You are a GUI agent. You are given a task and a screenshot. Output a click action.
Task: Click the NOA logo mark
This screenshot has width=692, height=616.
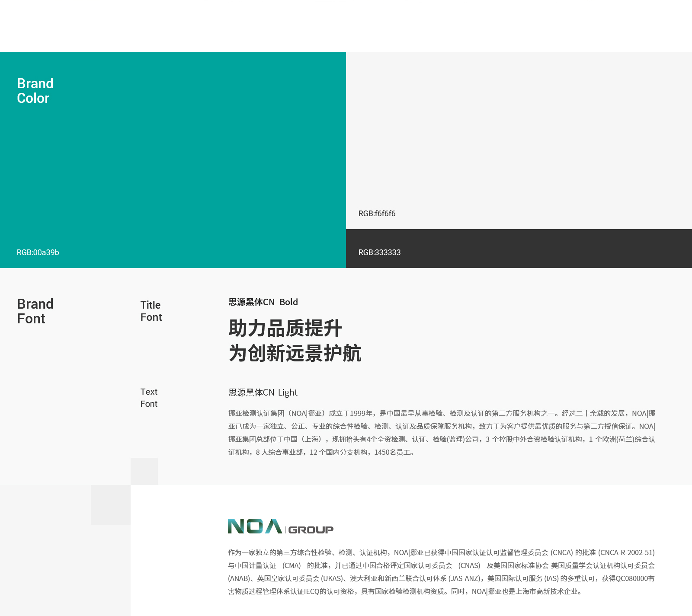point(255,526)
